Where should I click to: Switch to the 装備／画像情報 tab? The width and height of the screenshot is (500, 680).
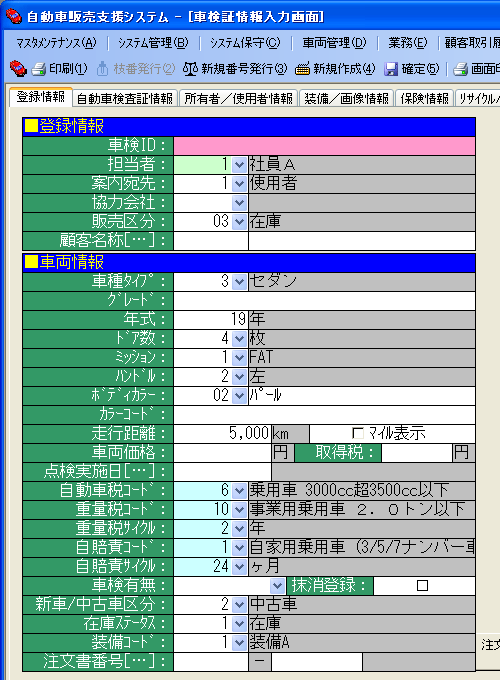[346, 98]
